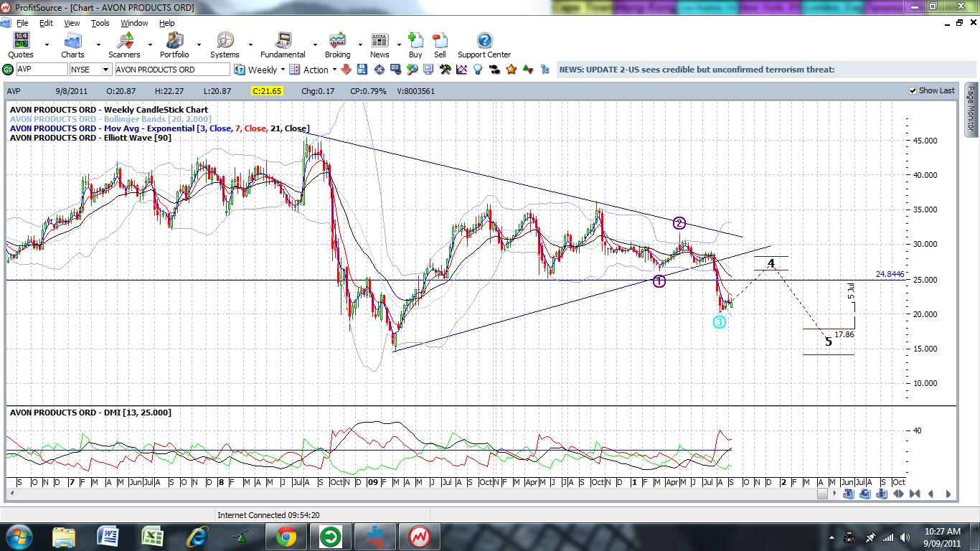Click the expand time axis double-arrow icon
Image resolution: width=980 pixels, height=551 pixels.
pyautogui.click(x=898, y=494)
